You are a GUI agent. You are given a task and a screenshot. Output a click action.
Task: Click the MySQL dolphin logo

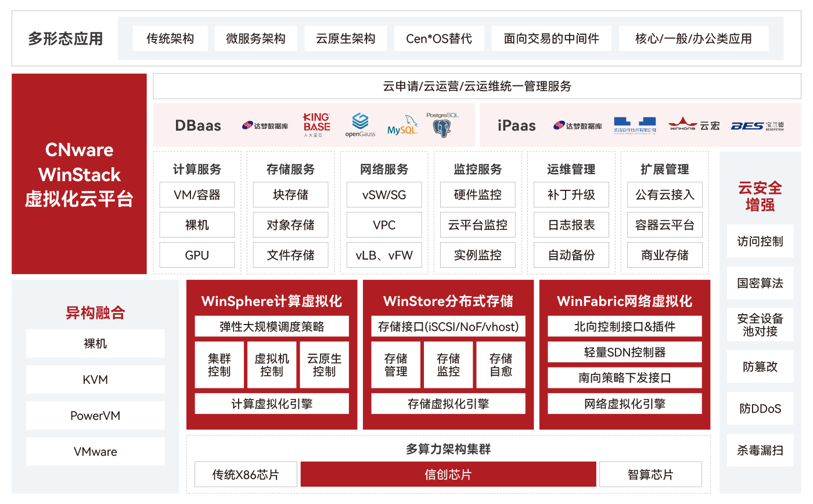pyautogui.click(x=402, y=125)
